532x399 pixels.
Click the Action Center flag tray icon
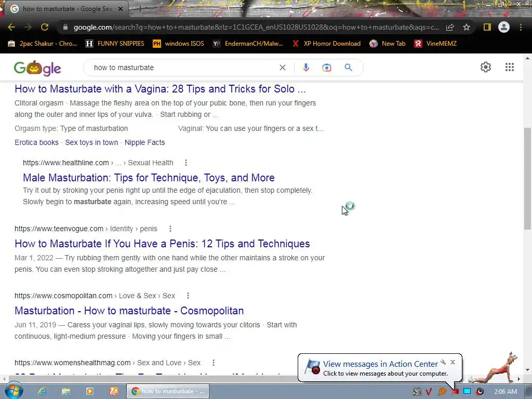click(x=455, y=392)
